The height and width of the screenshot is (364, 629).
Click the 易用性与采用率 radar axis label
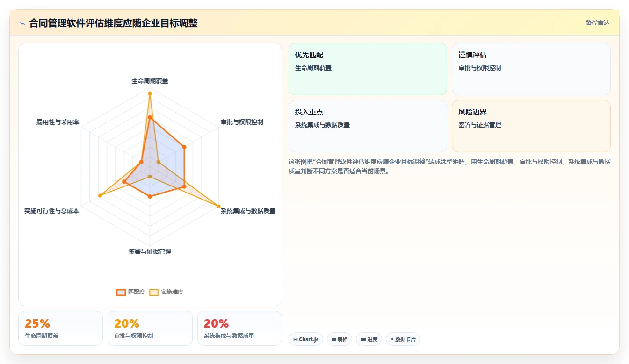pyautogui.click(x=58, y=122)
